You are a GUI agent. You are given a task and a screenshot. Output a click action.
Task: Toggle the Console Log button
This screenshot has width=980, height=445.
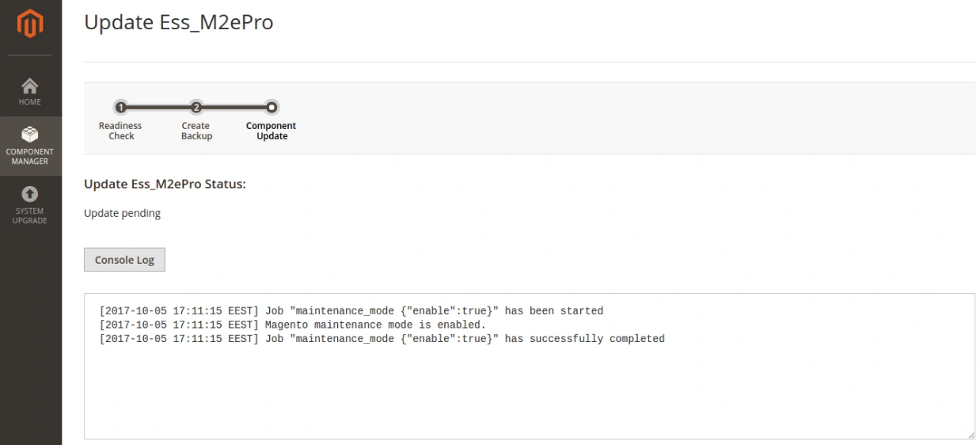124,260
